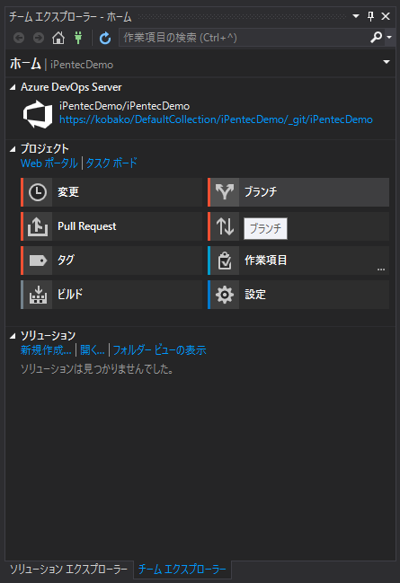Open the Web ポータル link
This screenshot has height=583, width=400.
49,163
